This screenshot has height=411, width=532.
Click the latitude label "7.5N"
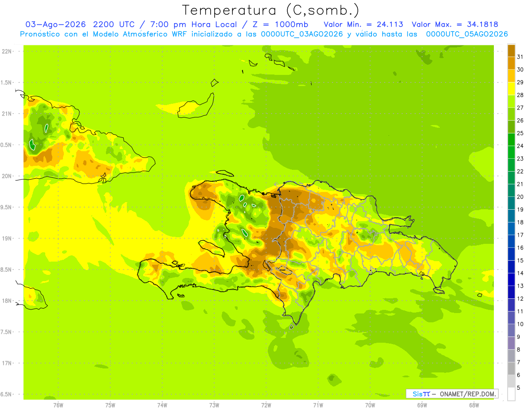[6, 332]
